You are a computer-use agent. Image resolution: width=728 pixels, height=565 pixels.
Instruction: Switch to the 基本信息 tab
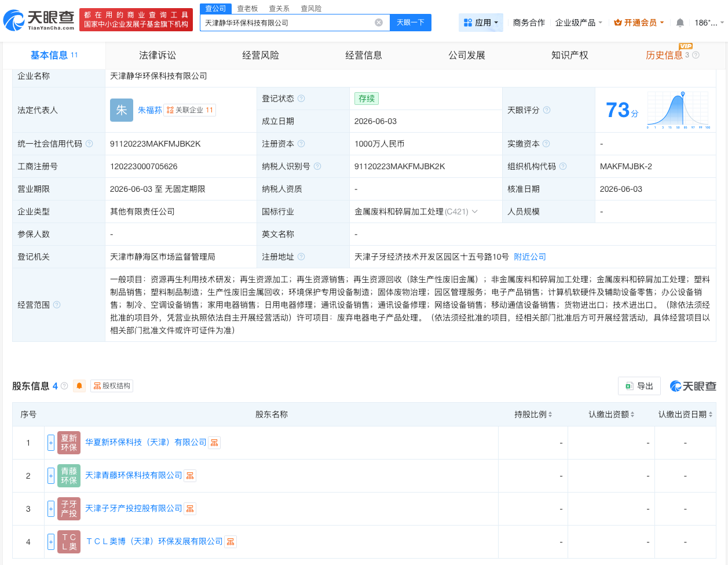pos(54,55)
